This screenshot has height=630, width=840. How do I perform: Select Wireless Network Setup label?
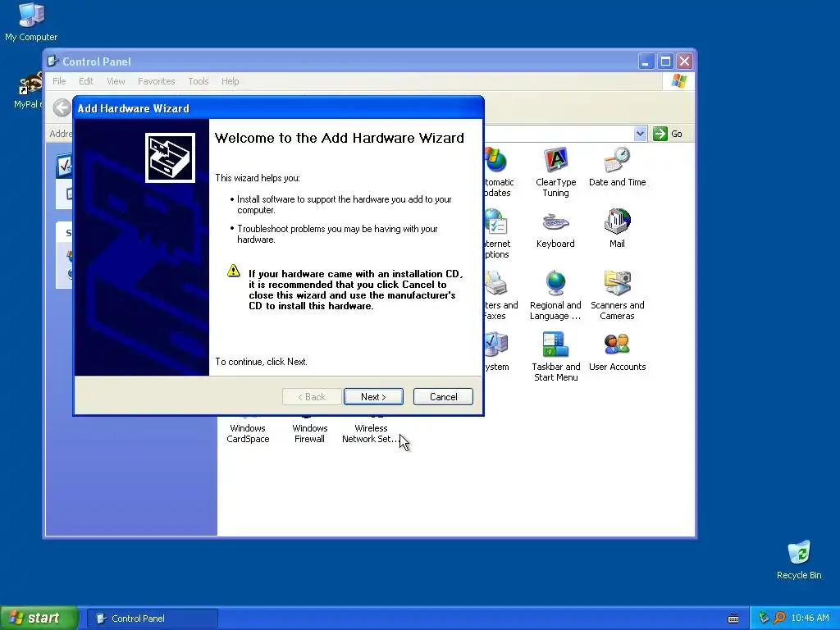click(x=370, y=433)
